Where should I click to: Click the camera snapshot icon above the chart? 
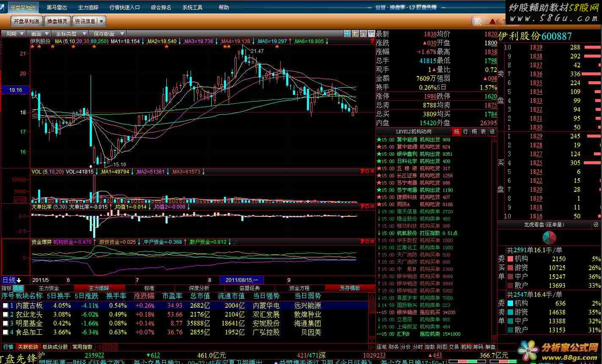click(371, 33)
